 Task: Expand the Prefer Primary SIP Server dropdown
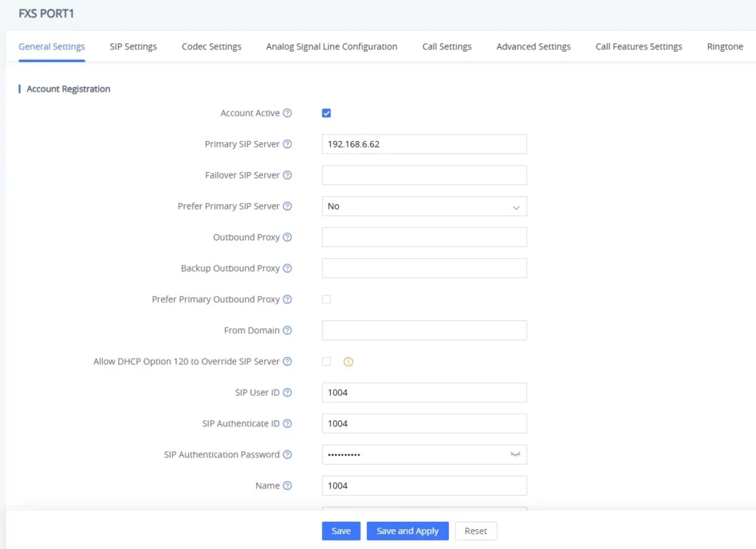(425, 207)
